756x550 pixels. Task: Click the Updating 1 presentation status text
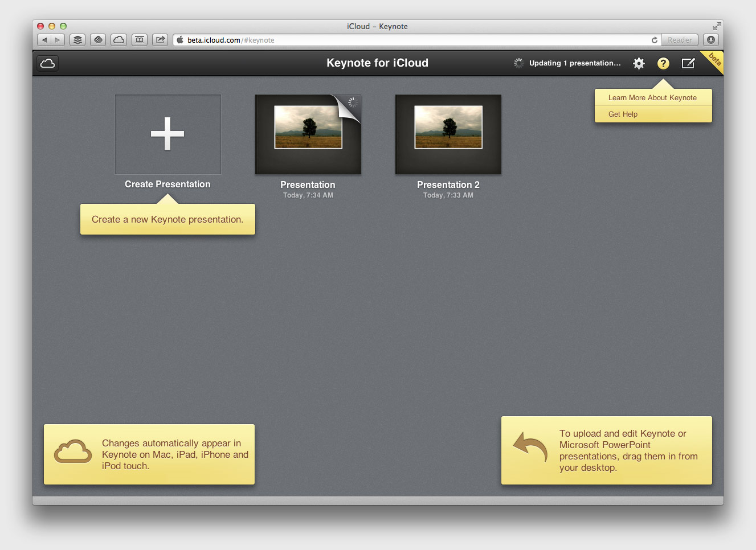(575, 63)
